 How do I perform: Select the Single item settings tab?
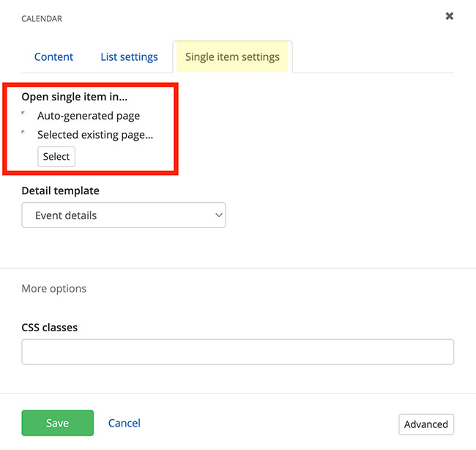pos(232,56)
